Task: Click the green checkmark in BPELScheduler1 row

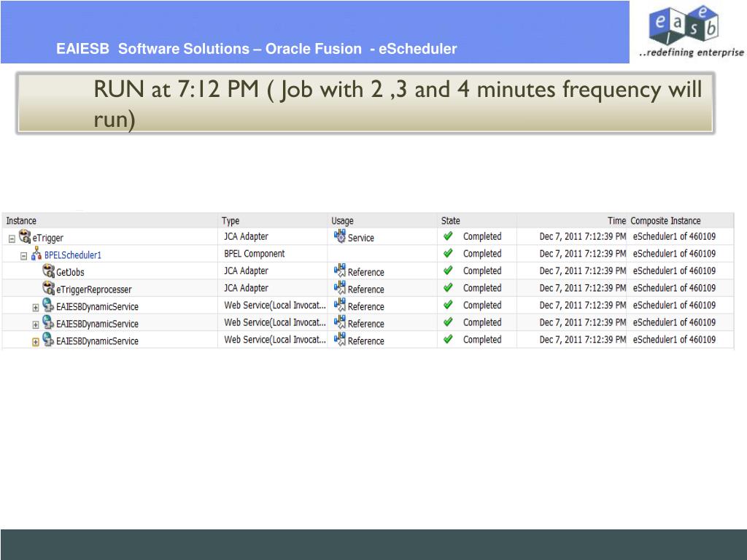Action: [448, 253]
